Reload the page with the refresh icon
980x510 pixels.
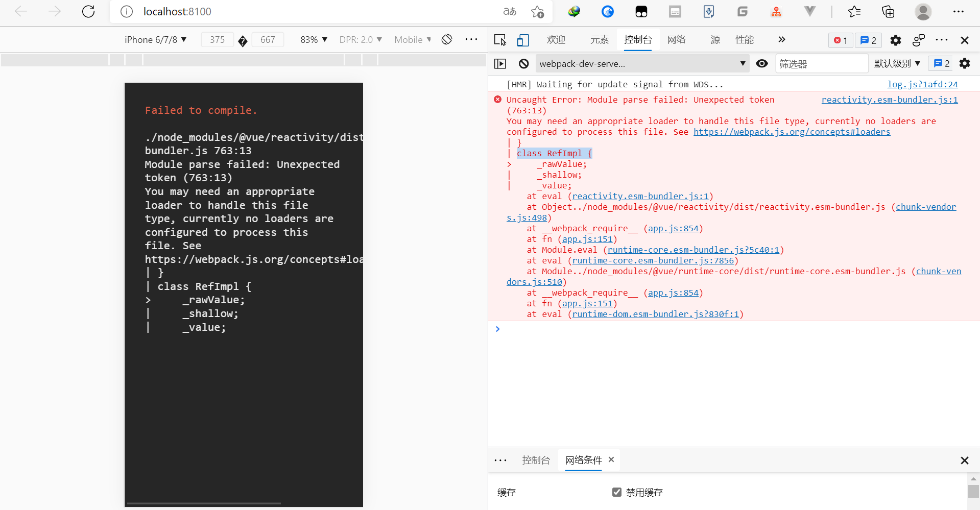(x=88, y=12)
